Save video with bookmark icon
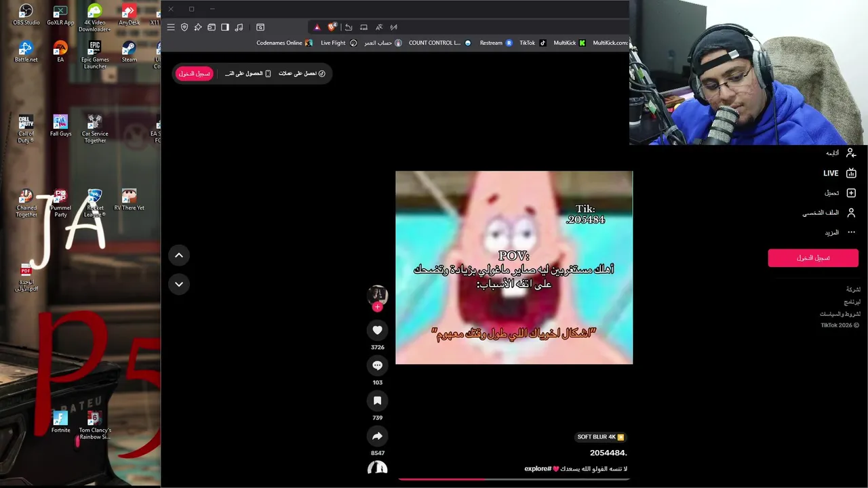Screen dimensions: 868x488 [x=378, y=401]
